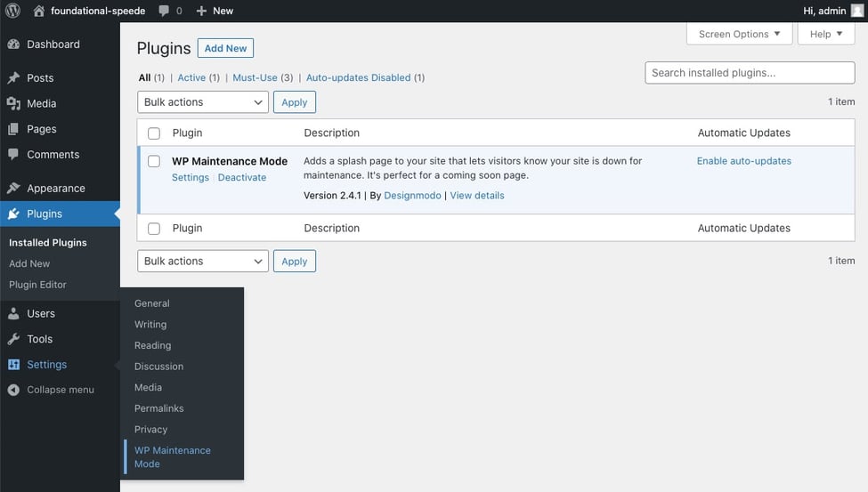Click the Tools wrench icon
The image size is (868, 492).
tap(13, 339)
